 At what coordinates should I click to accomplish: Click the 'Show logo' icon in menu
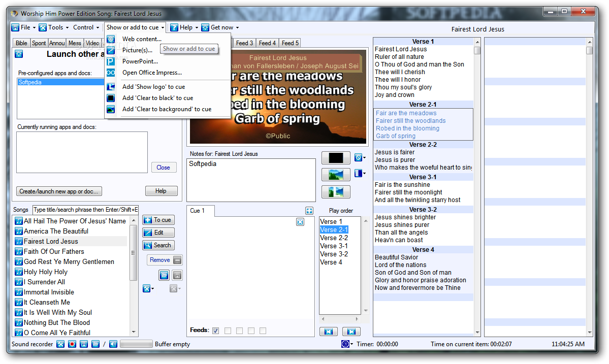pyautogui.click(x=111, y=86)
